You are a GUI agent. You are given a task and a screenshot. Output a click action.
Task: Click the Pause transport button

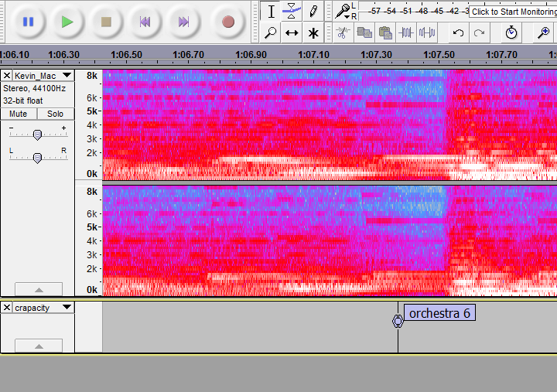(28, 22)
